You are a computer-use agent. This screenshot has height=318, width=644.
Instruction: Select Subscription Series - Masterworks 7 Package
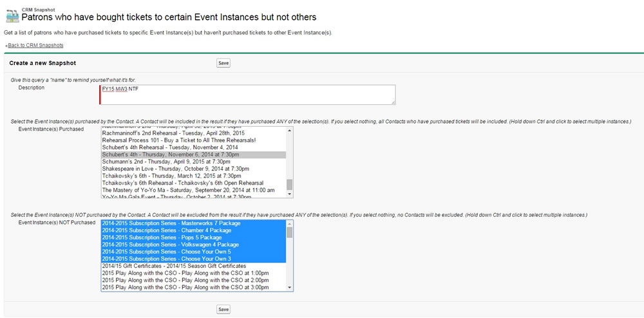click(193, 223)
